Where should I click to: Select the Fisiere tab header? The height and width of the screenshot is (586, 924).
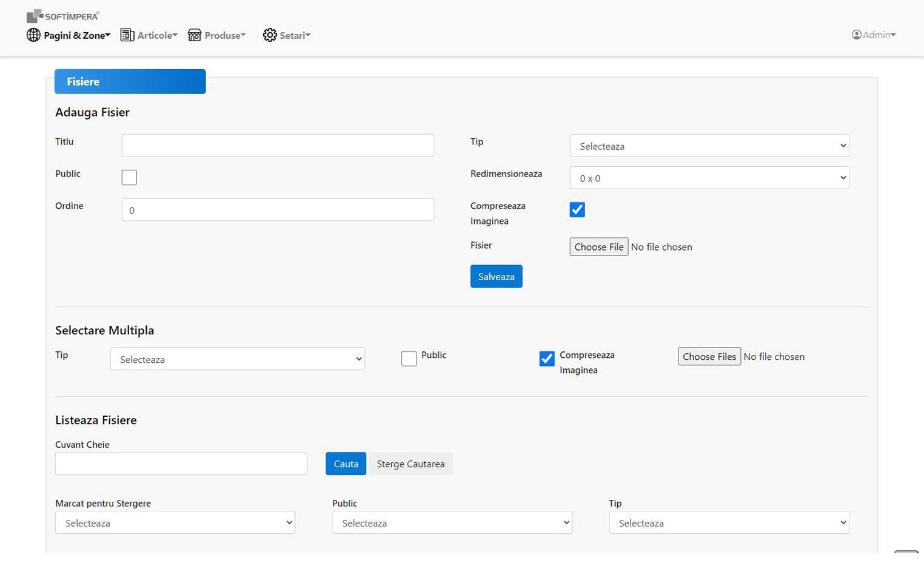pos(130,81)
